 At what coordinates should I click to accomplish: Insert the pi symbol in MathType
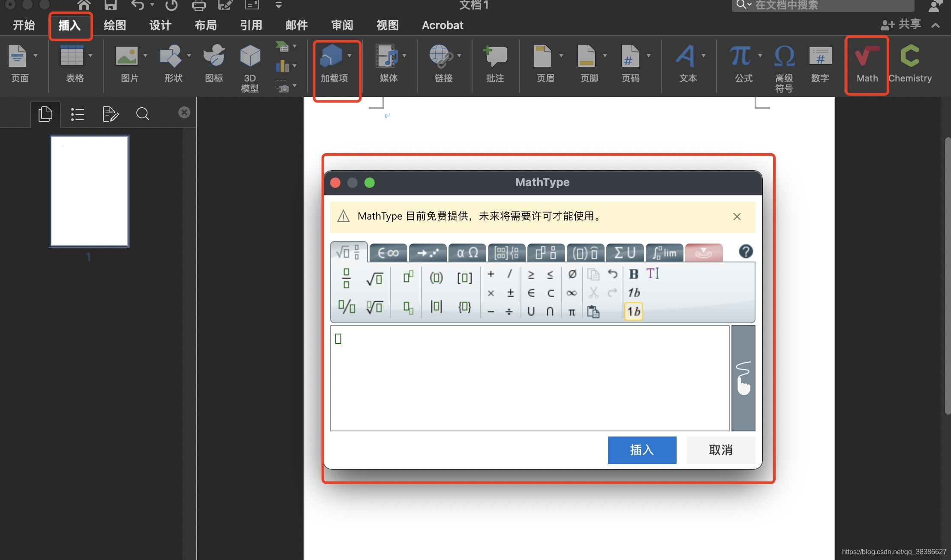click(x=572, y=312)
